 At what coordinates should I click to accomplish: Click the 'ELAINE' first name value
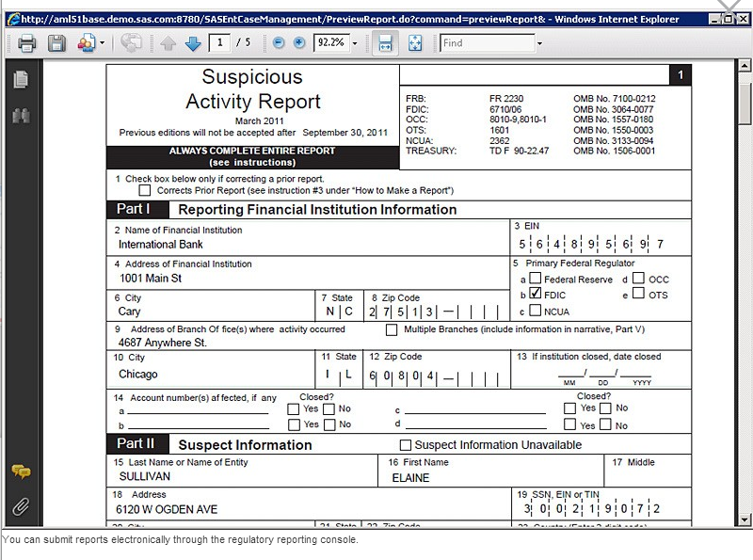(410, 478)
